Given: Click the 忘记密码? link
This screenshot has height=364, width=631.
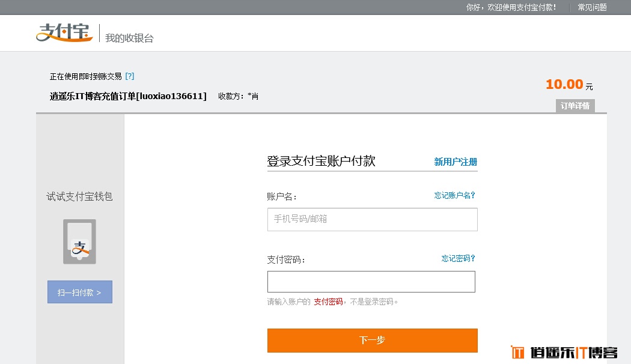Looking at the screenshot, I should 459,258.
